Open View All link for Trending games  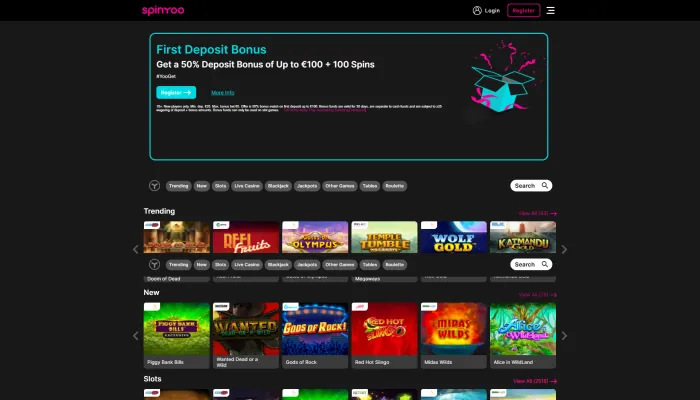coord(538,213)
